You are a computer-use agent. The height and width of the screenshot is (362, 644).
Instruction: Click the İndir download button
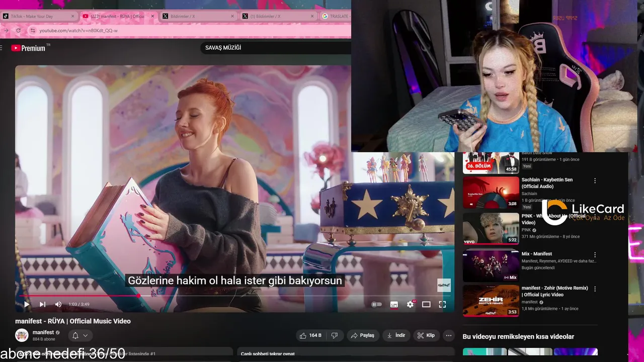[396, 335]
